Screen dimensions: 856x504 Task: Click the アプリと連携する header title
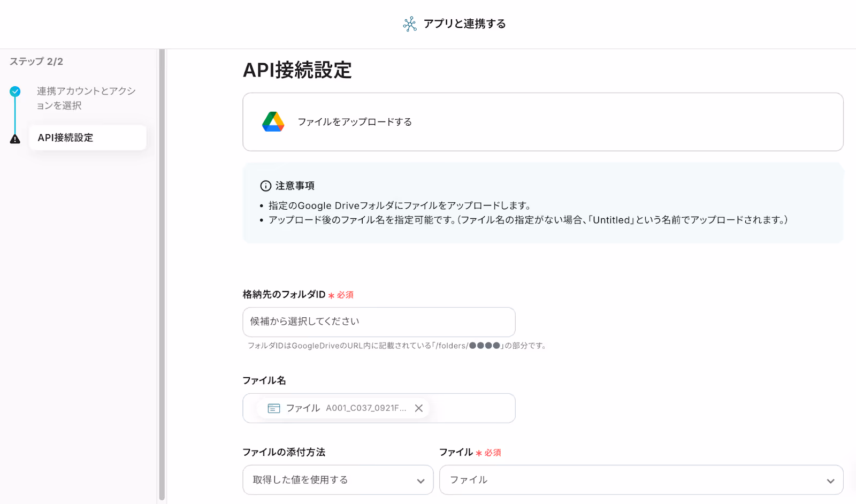pos(464,24)
